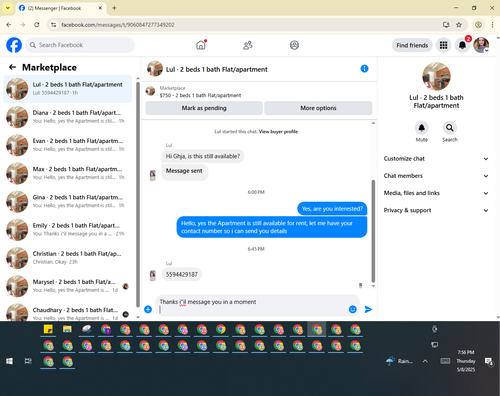The height and width of the screenshot is (396, 500).
Task: Click the conversation list scrollbar
Action: (138, 195)
